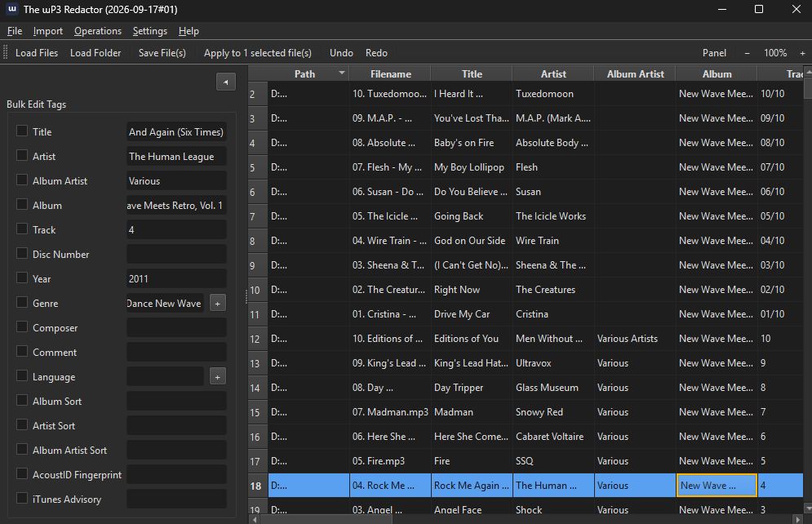Click the toolbar drag handle grip
The width and height of the screenshot is (812, 524).
(5, 52)
